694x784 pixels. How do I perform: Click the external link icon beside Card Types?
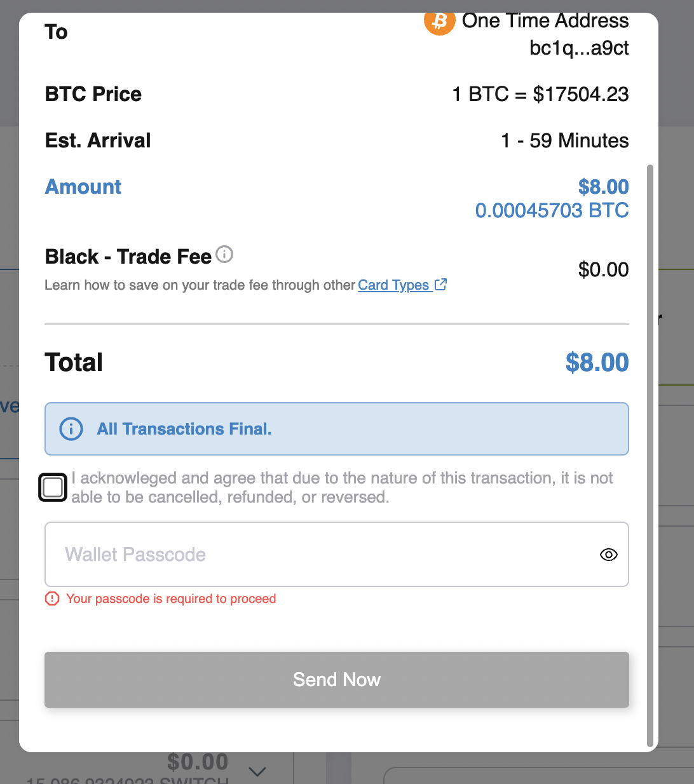coord(440,285)
